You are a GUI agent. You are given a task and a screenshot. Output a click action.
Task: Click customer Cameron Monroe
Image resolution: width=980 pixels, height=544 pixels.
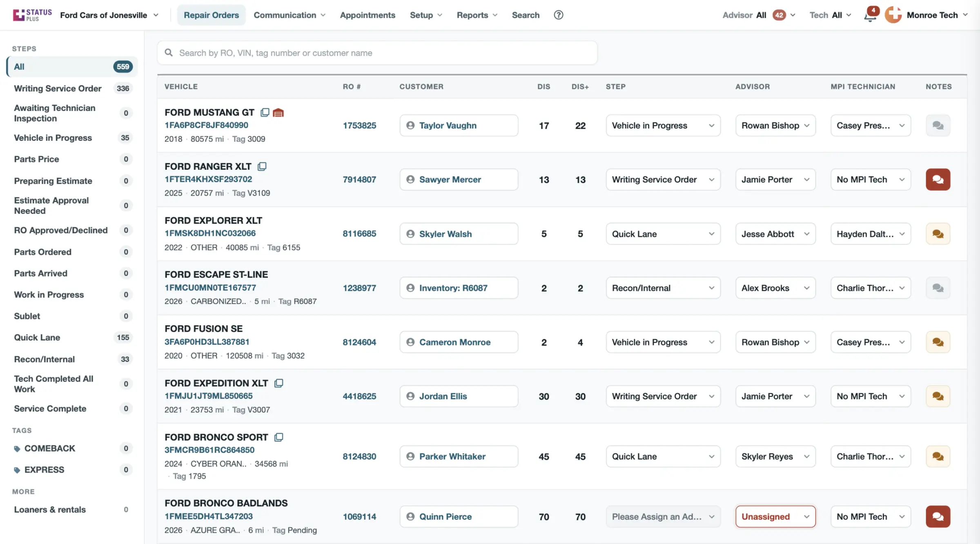tap(459, 342)
